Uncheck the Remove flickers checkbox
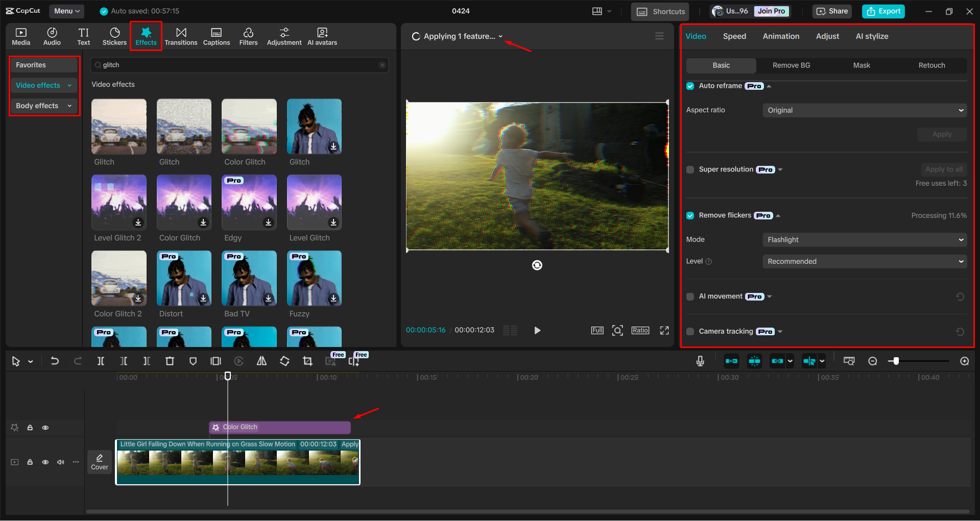Image resolution: width=980 pixels, height=521 pixels. [x=690, y=216]
